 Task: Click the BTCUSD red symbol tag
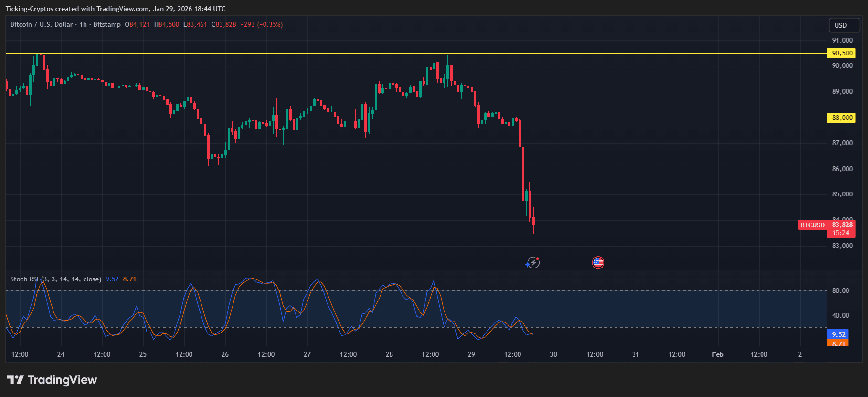[x=812, y=225]
